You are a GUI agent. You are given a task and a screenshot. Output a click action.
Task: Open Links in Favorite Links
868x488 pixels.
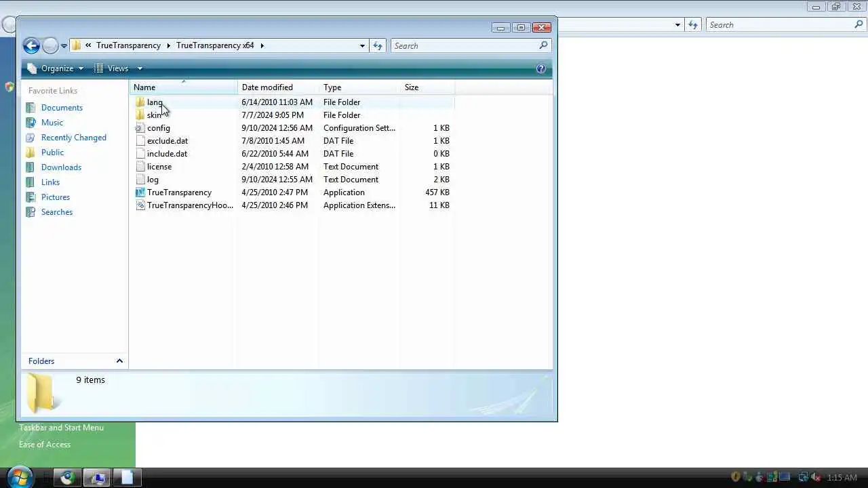[50, 182]
